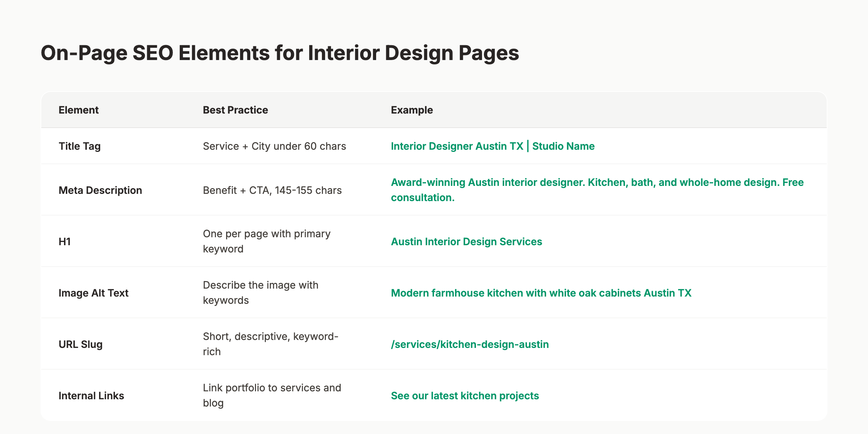Select the Internal Links row label
This screenshot has width=868, height=434.
91,395
